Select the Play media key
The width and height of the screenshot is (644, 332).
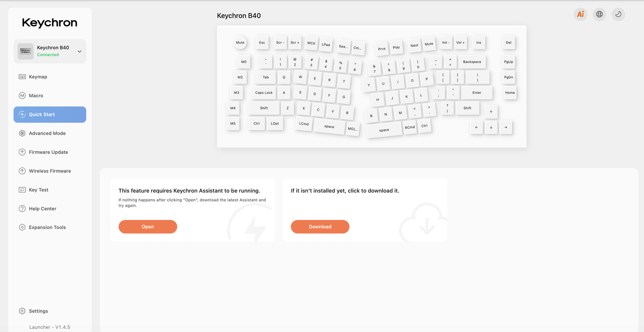pyautogui.click(x=396, y=47)
